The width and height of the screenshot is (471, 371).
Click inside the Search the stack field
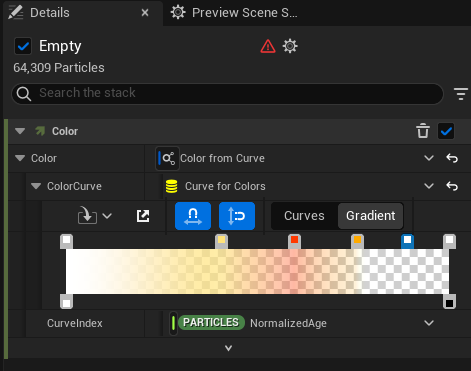227,94
